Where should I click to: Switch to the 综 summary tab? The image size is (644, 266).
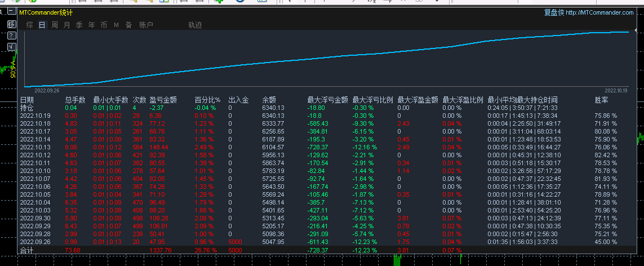29,25
